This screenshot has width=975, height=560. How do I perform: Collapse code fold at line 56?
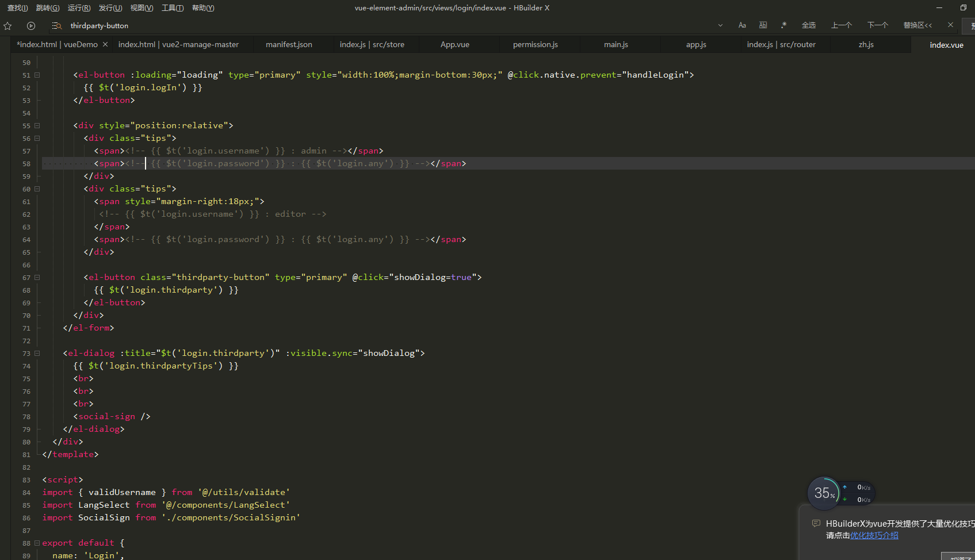37,138
